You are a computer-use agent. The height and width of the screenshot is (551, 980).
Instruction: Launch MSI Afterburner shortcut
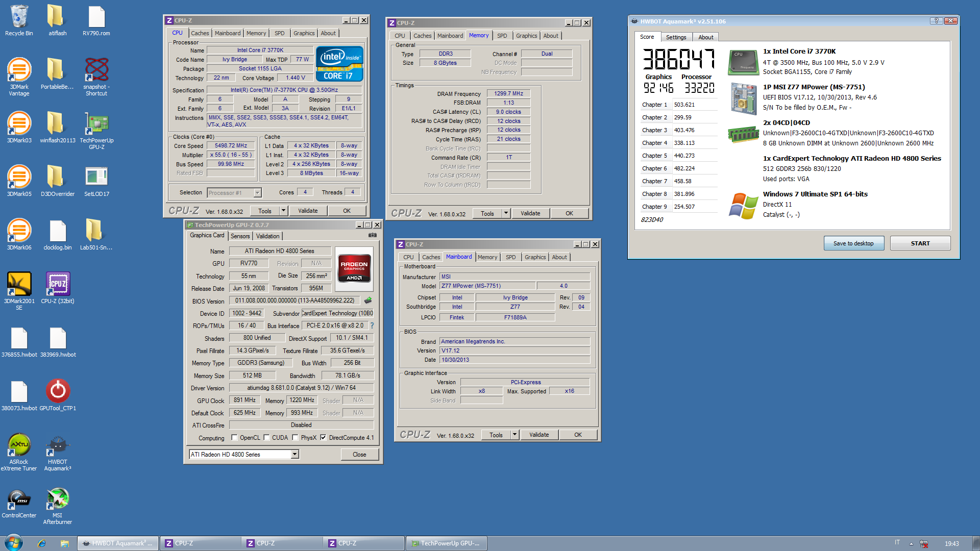click(57, 505)
